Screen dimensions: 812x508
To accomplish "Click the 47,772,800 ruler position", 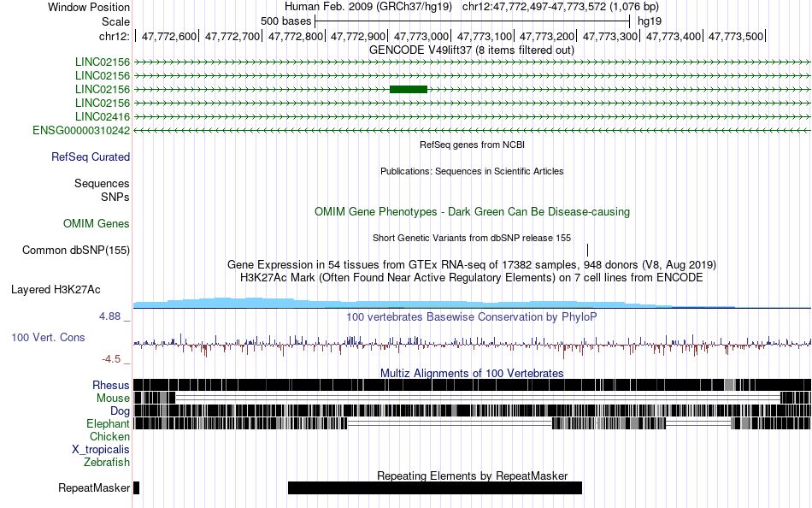I will click(295, 36).
